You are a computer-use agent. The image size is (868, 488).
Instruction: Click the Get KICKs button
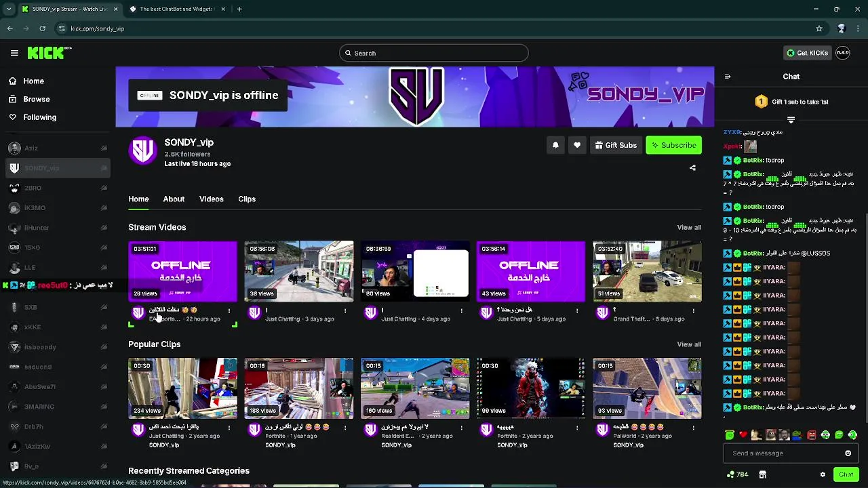[x=807, y=53]
